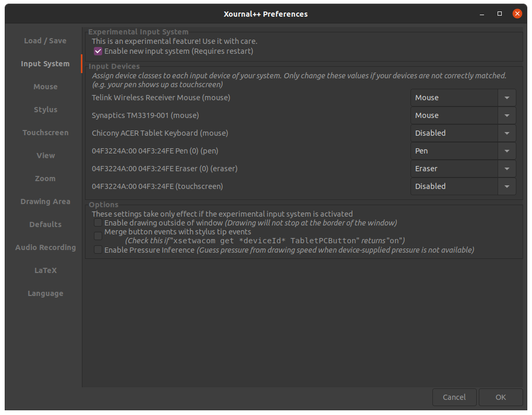Open Chicony ACER Tablet Keyboard class dropdown
532x415 pixels.
pos(463,133)
